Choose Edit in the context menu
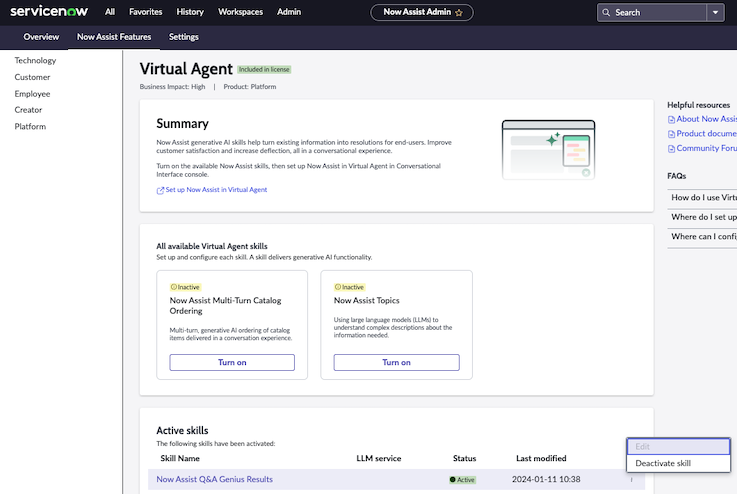 pos(678,447)
